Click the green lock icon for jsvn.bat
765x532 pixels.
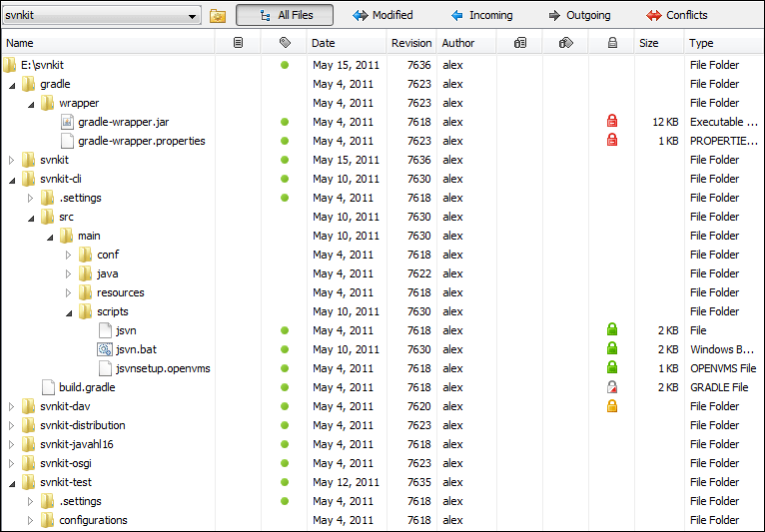(x=612, y=349)
